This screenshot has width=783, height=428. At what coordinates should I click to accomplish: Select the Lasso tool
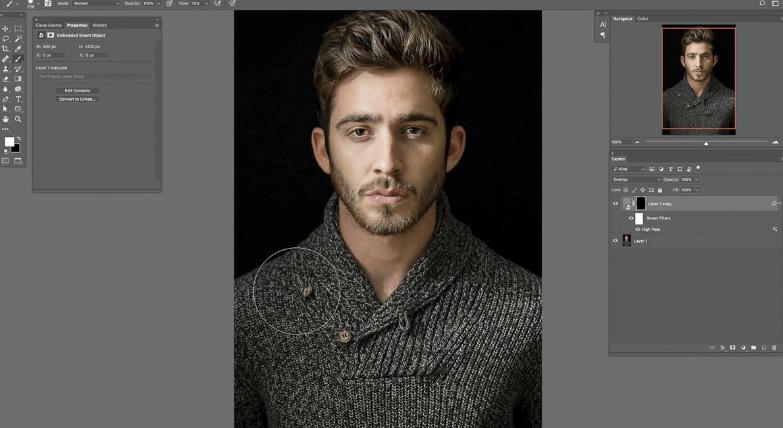click(x=5, y=38)
